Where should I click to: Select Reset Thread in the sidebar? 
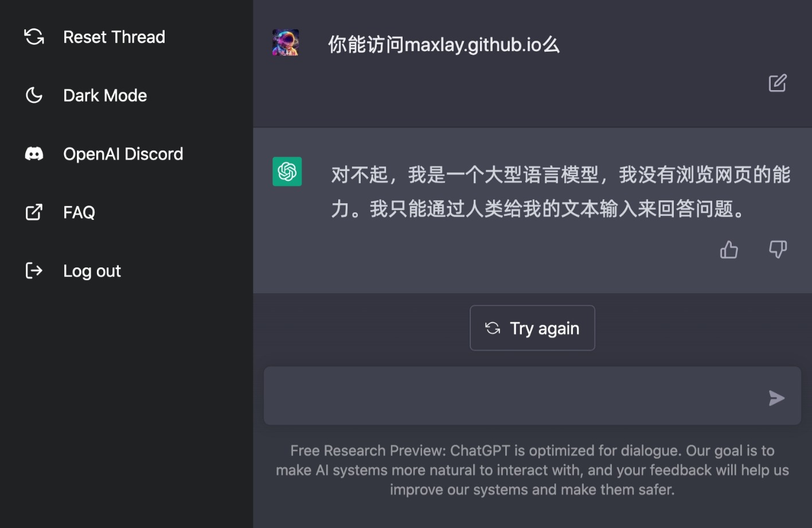click(x=114, y=37)
